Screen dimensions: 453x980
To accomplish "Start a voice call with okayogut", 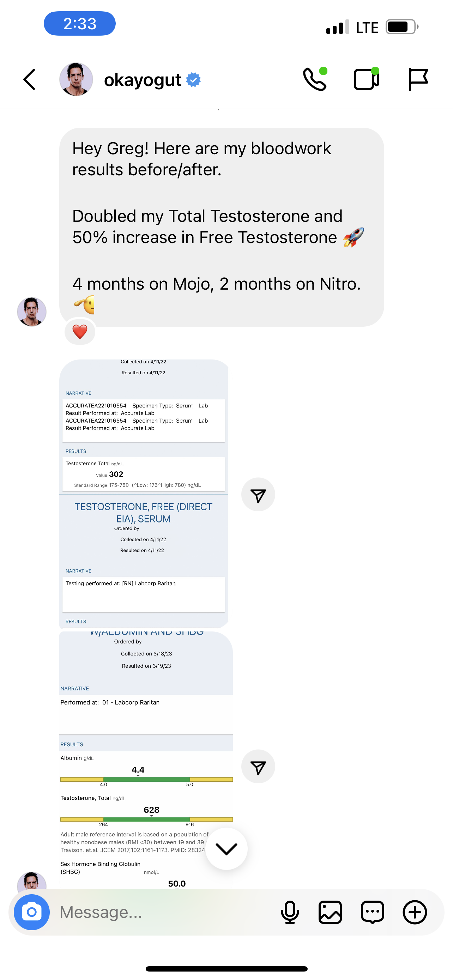I will [x=315, y=79].
